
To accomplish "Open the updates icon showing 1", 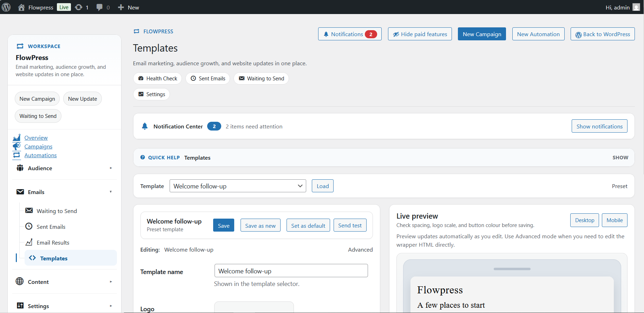I will pyautogui.click(x=79, y=7).
